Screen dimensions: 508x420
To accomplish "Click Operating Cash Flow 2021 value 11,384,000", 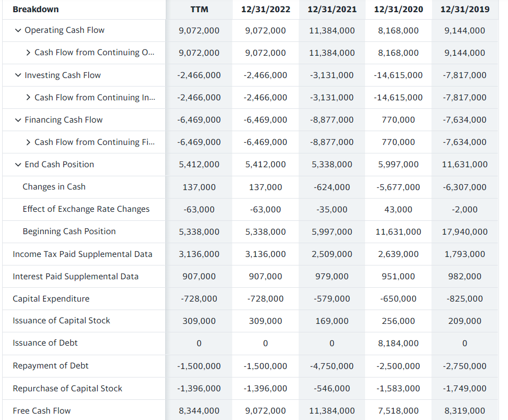I will click(332, 31).
